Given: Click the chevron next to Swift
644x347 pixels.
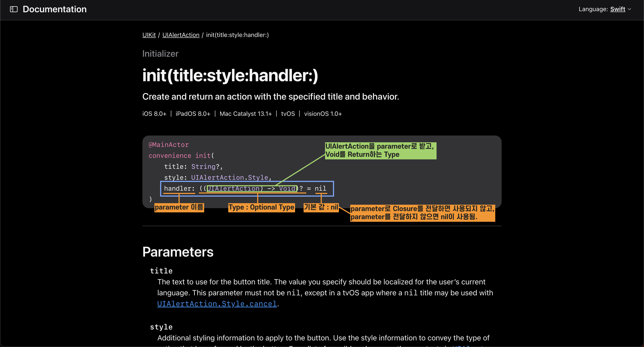Looking at the screenshot, I should coord(630,9).
